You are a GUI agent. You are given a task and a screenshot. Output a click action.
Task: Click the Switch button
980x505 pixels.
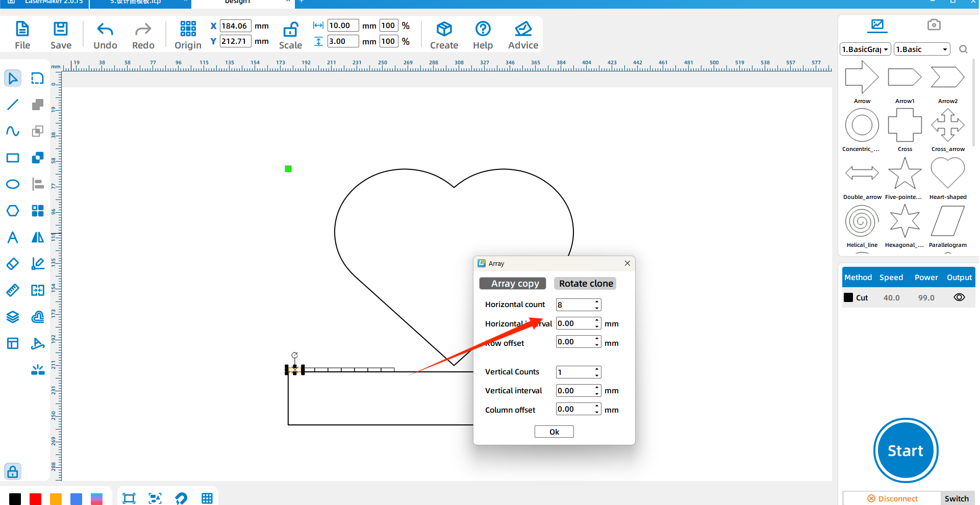pyautogui.click(x=957, y=498)
